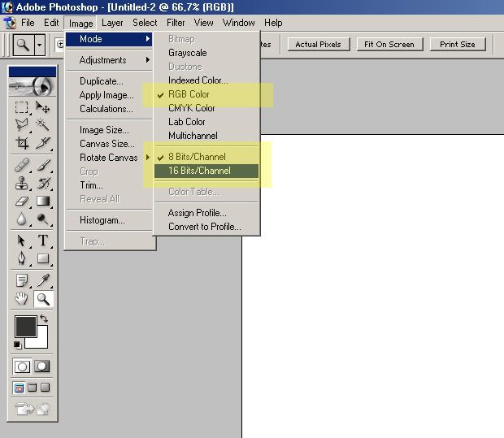Click Jump to ImageReady icon
504x438 pixels.
32,409
